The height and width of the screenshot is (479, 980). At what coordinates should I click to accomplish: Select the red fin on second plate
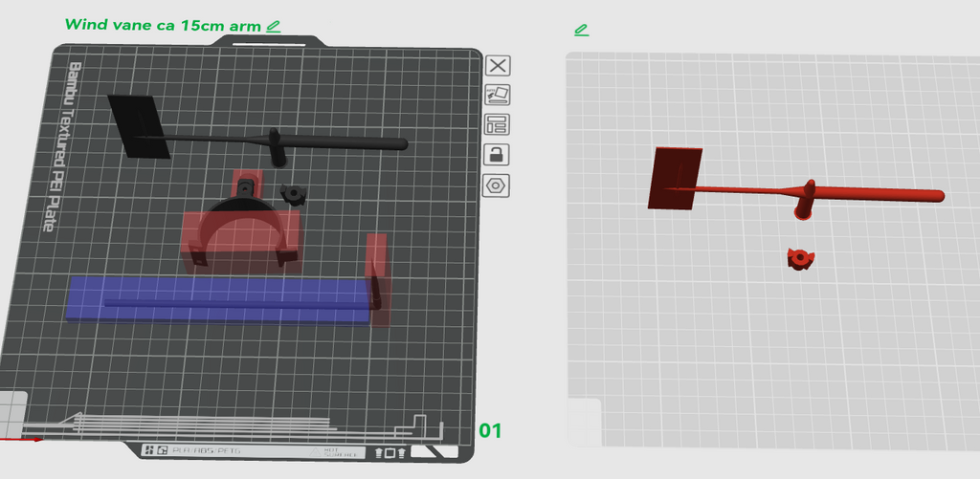pos(675,178)
